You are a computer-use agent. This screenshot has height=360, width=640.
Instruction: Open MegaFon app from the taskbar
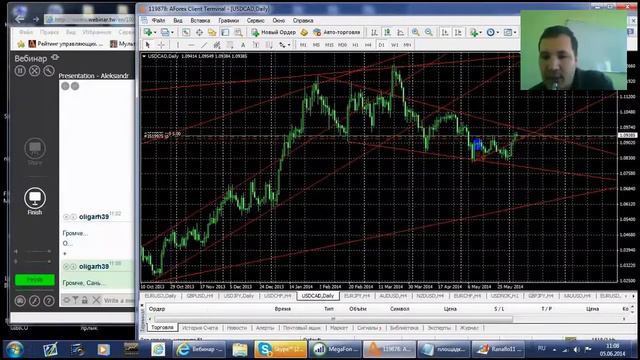[x=335, y=349]
